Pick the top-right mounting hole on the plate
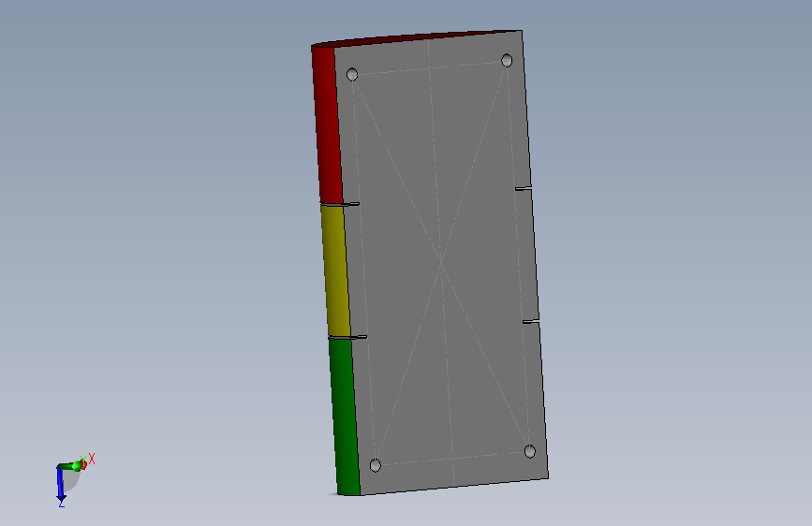812x526 pixels. (507, 61)
